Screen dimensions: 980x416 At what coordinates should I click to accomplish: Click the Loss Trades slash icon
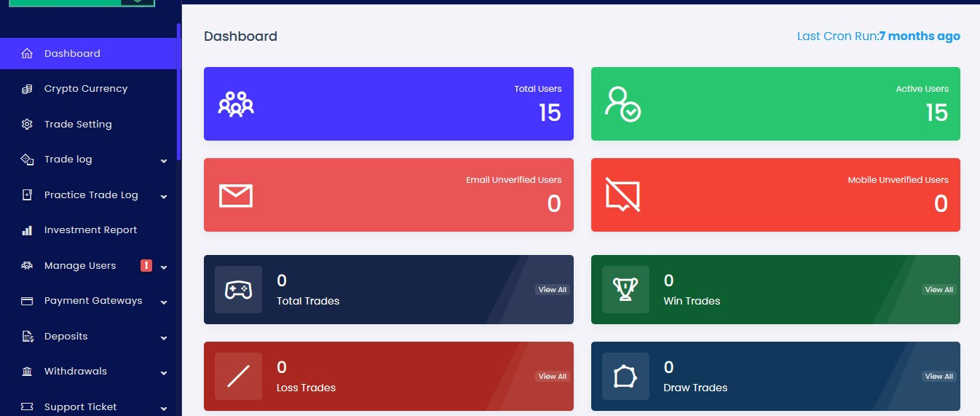[238, 377]
